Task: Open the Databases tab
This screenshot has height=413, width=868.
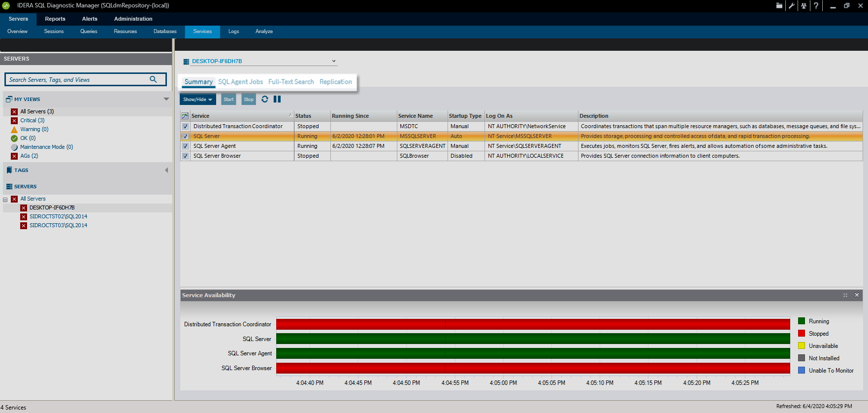Action: [x=165, y=32]
